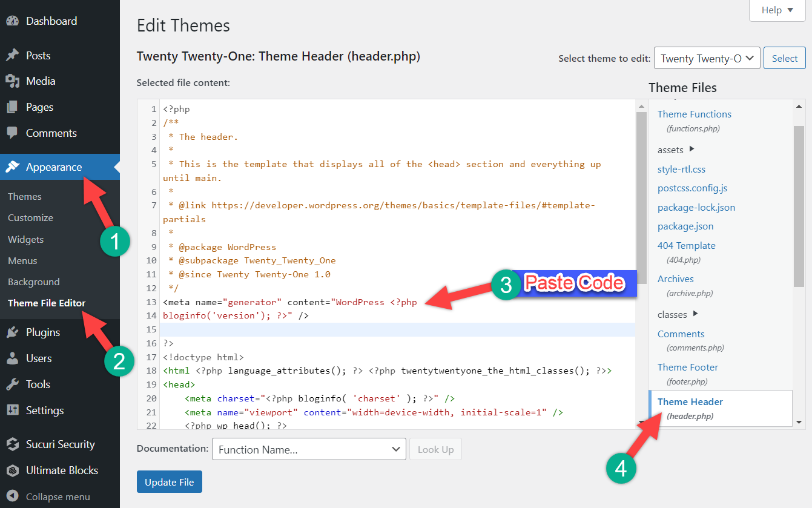This screenshot has height=508, width=812.
Task: Open the Function Name documentation dropdown
Action: point(309,449)
